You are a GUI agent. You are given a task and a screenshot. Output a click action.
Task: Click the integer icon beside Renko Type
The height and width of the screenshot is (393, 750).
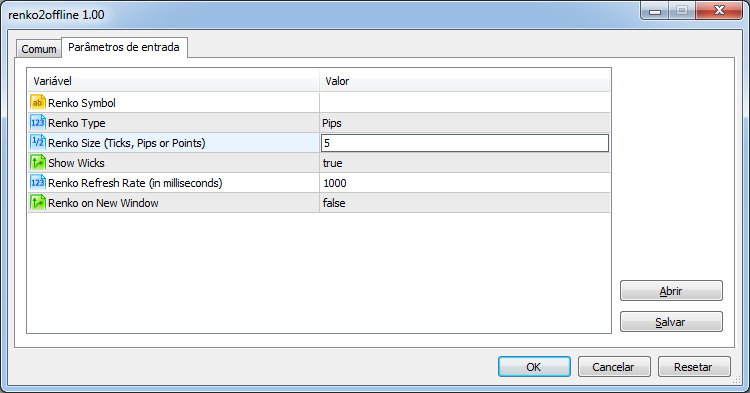(x=38, y=122)
